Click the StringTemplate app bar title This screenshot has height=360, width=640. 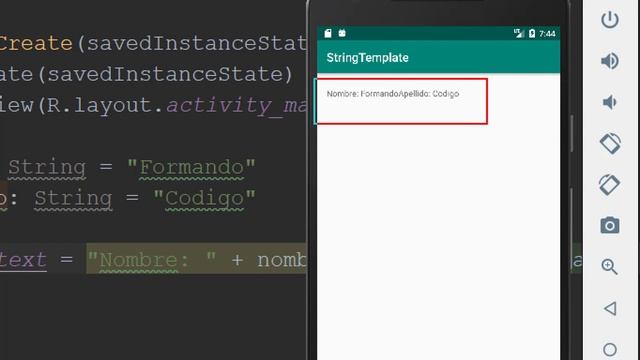pos(367,58)
